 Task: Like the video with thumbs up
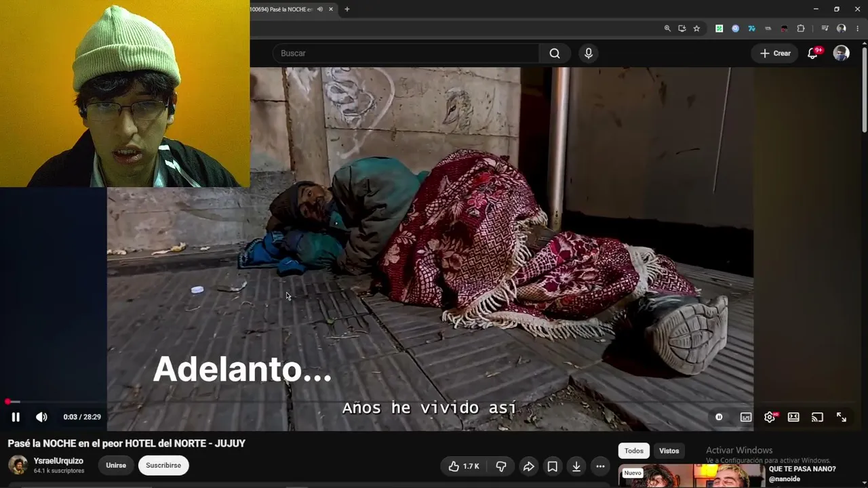tap(465, 466)
